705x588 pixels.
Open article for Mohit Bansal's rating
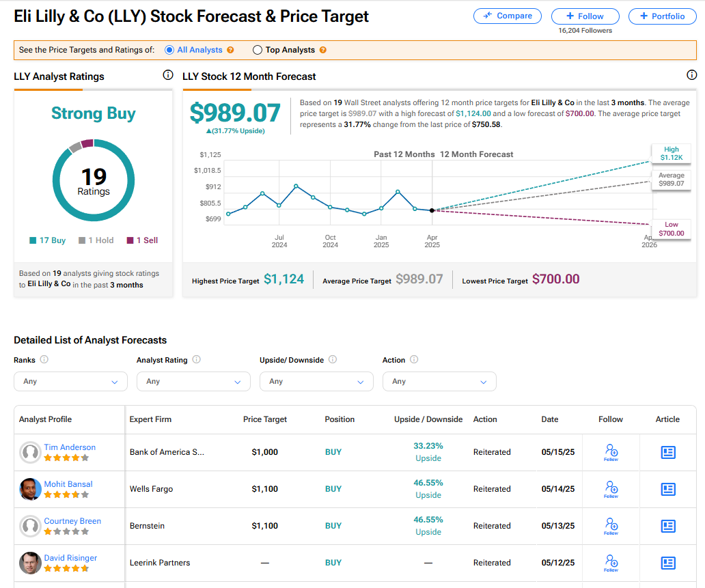(668, 489)
